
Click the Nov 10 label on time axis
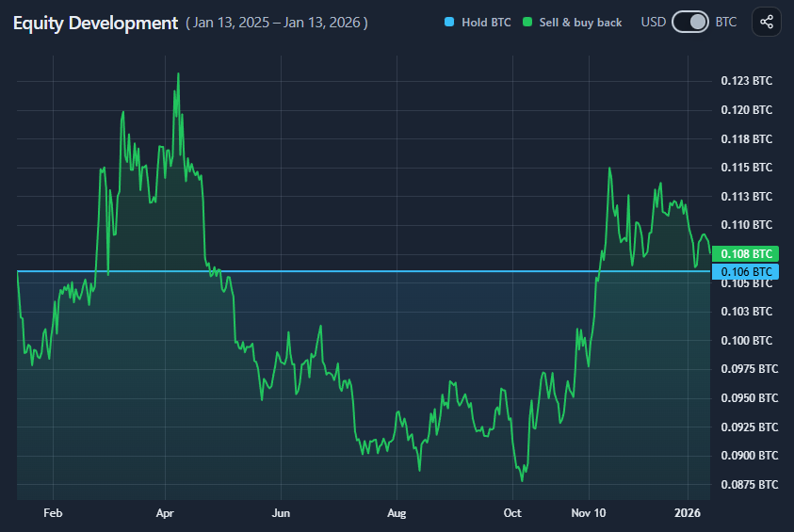[x=589, y=513]
